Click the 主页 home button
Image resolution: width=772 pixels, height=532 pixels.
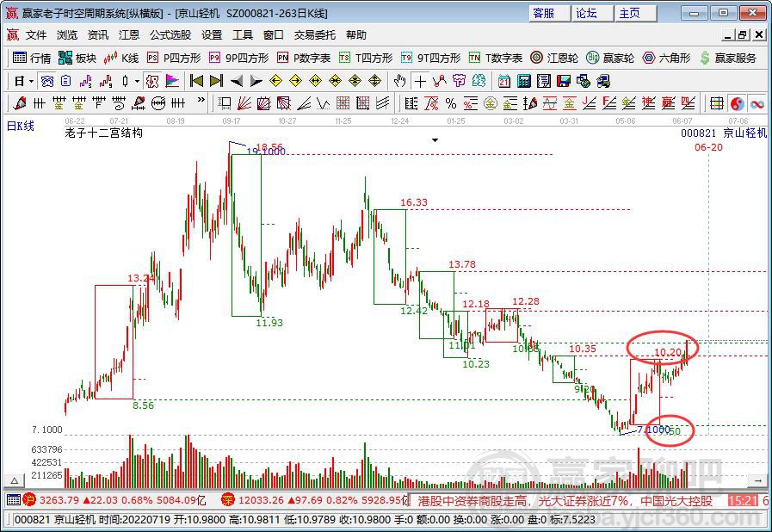(x=636, y=13)
